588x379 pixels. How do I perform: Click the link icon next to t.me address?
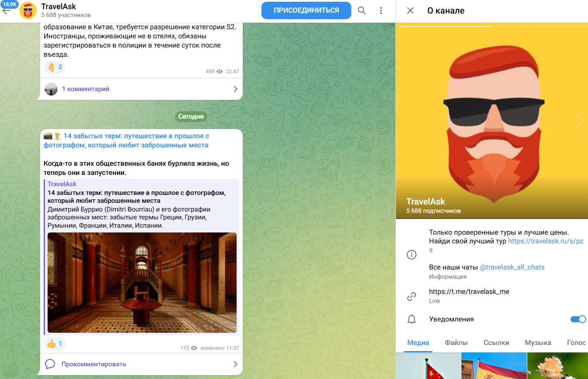click(x=411, y=296)
